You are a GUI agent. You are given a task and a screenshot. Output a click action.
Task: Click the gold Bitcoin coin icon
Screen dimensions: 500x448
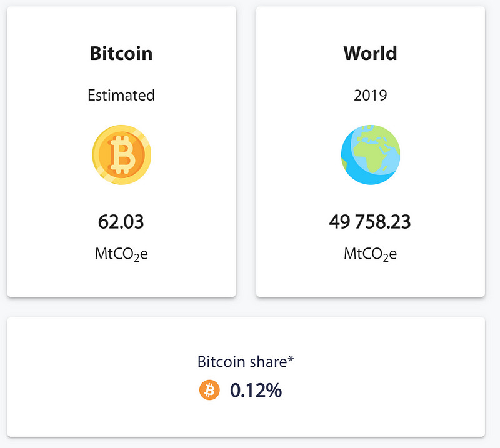coord(121,155)
